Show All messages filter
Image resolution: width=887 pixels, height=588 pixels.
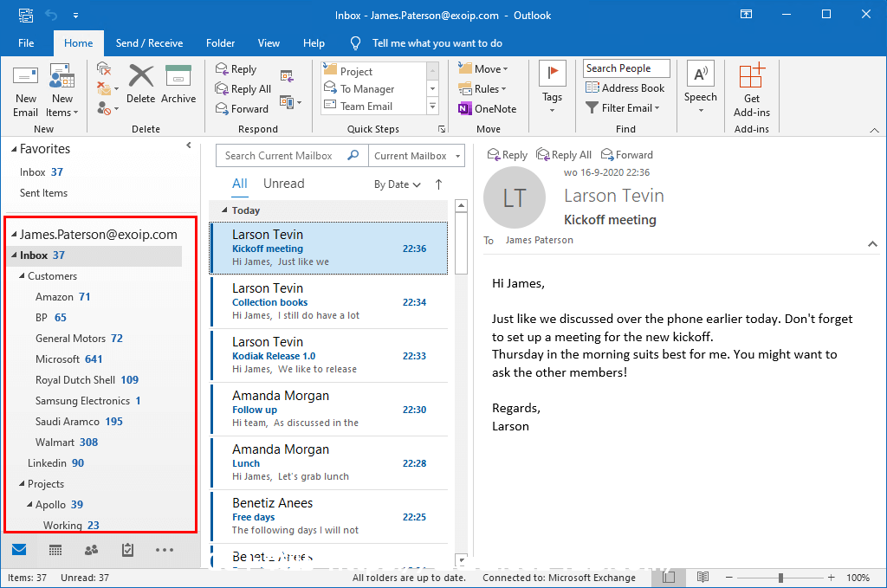pos(240,184)
